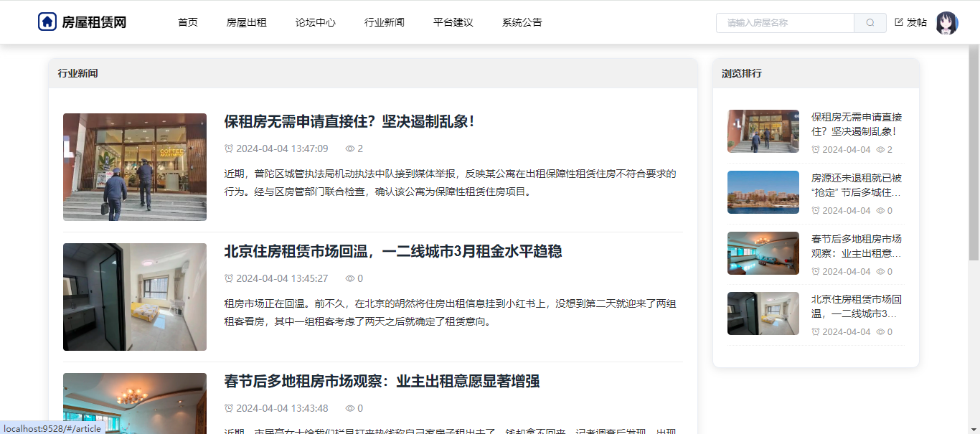Click eye icon of sidebar item 房源还未退租就已被
Screen dimensions: 980x434
[x=880, y=211]
